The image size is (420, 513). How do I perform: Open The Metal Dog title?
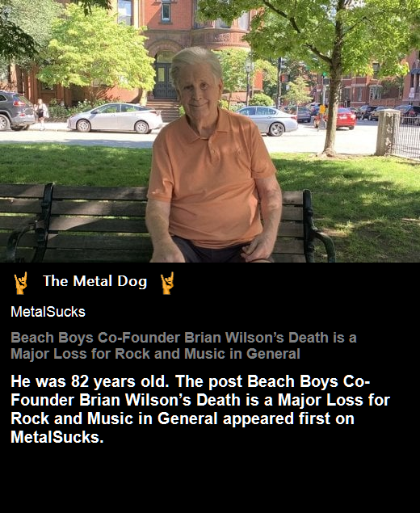coord(94,281)
